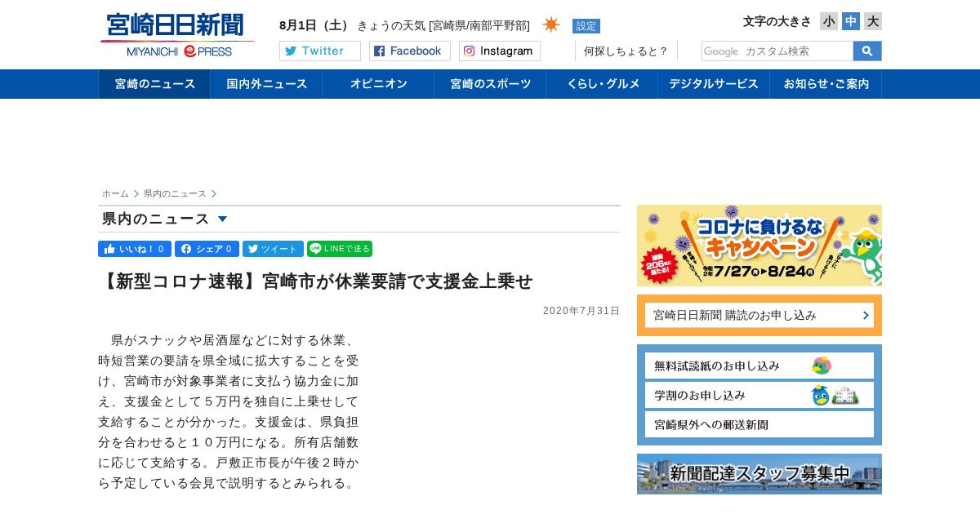Set text size to 大
Viewport: 980px width, 514px height.
click(873, 21)
